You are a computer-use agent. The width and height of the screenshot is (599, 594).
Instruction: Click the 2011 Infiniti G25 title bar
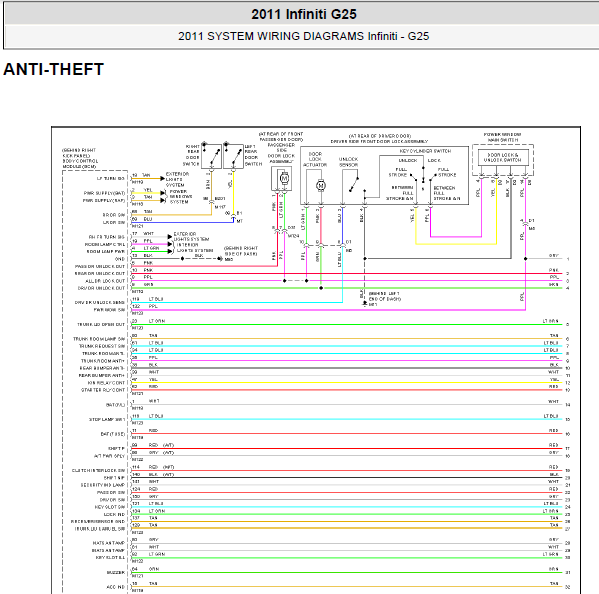[x=303, y=14]
